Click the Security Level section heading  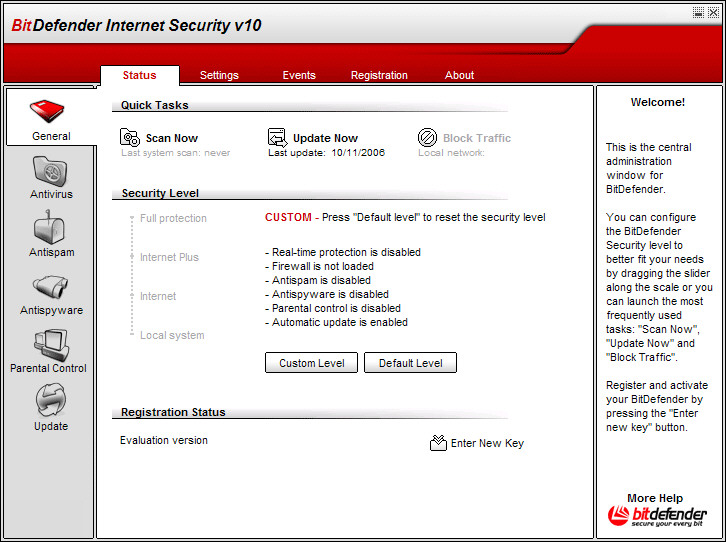(160, 193)
